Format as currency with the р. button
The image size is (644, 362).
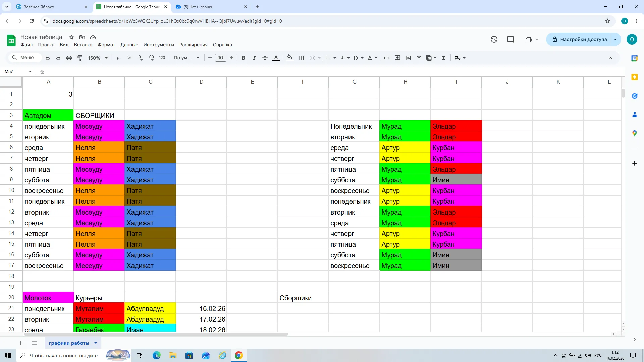tap(119, 58)
